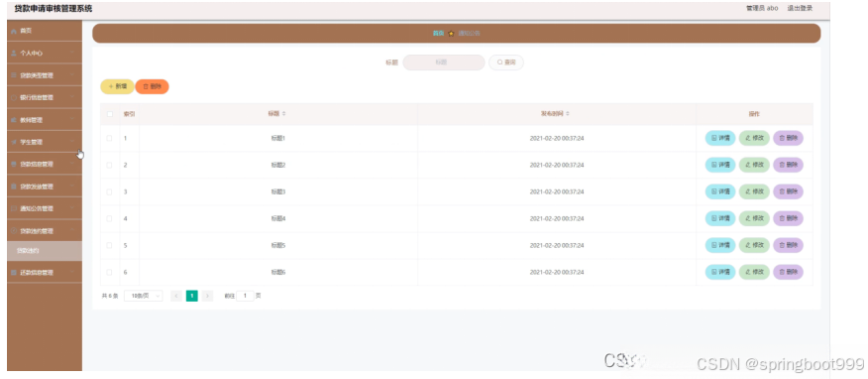
Task: Click the purple 删除 button in 标题3 row
Action: coord(788,191)
